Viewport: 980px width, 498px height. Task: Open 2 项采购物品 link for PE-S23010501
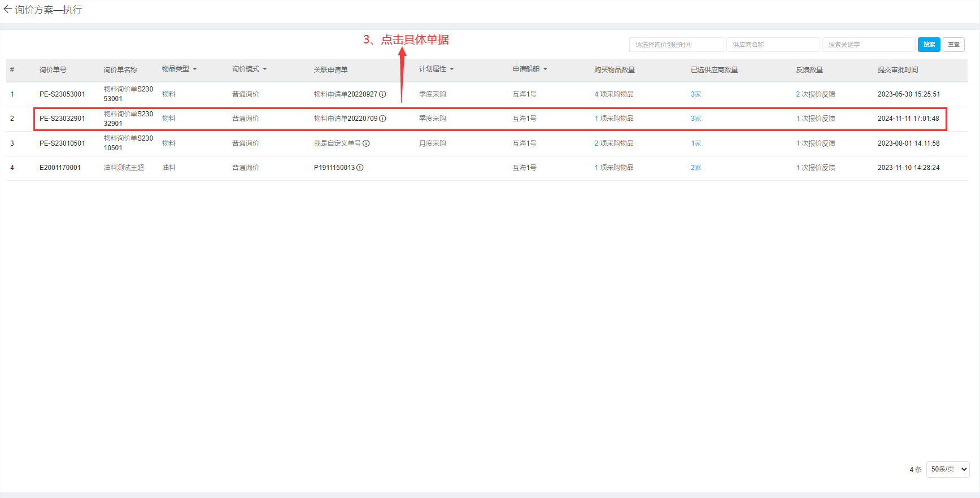pos(613,143)
